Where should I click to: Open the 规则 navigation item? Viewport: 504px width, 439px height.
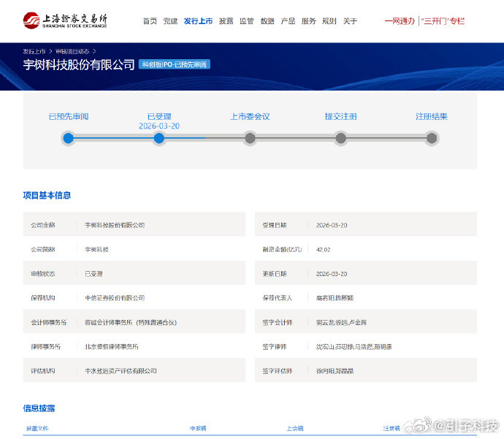click(x=329, y=21)
